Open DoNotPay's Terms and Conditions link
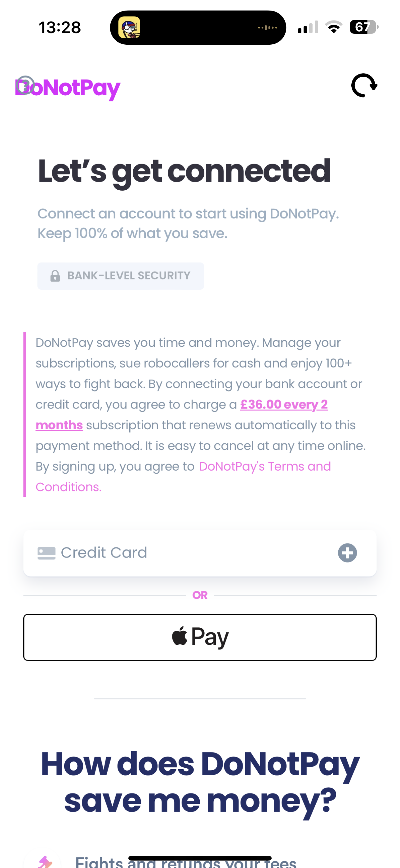 [184, 477]
